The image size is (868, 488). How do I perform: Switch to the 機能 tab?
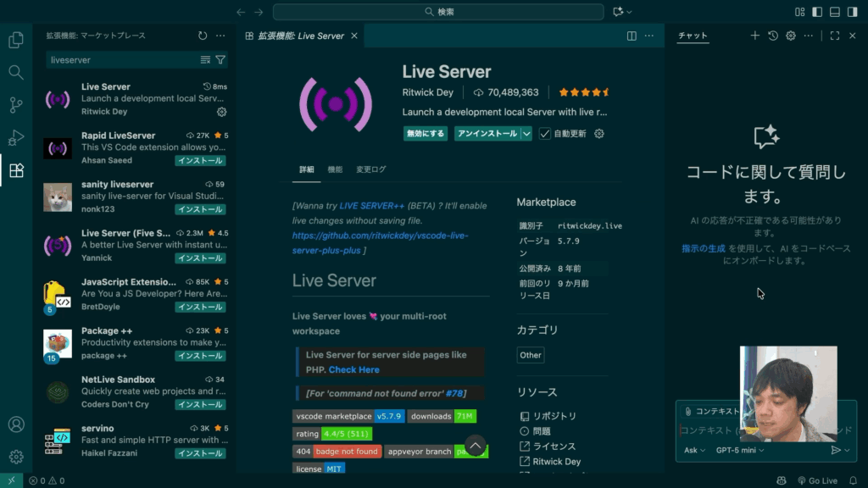[335, 169]
